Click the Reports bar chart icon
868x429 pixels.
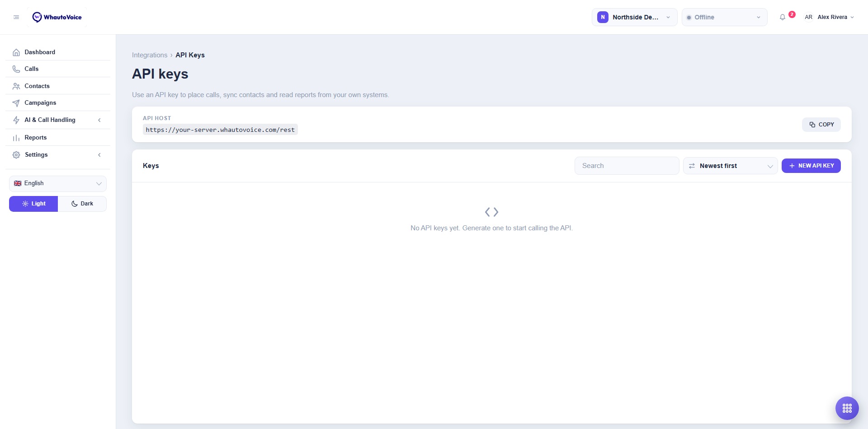click(x=16, y=138)
